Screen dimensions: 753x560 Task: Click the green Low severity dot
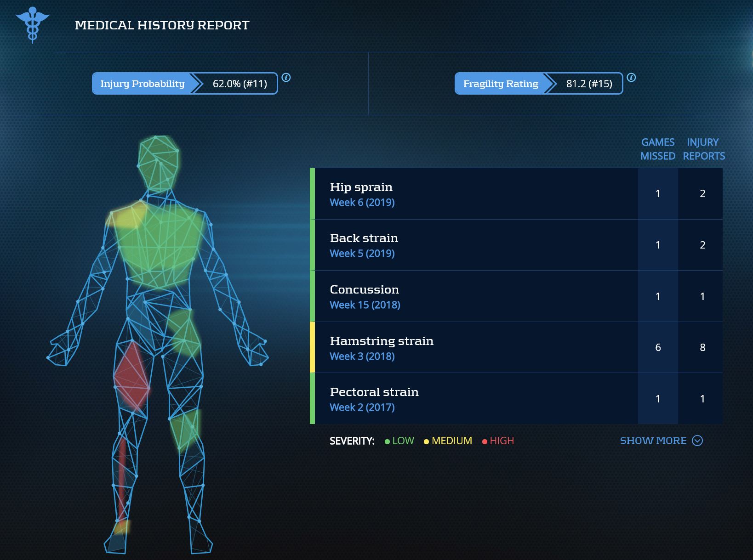click(387, 441)
